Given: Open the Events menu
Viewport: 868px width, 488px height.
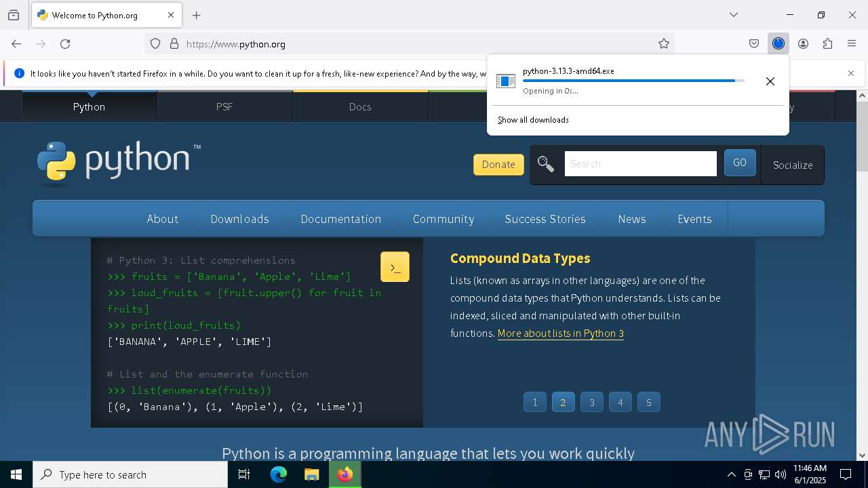Looking at the screenshot, I should pos(694,219).
